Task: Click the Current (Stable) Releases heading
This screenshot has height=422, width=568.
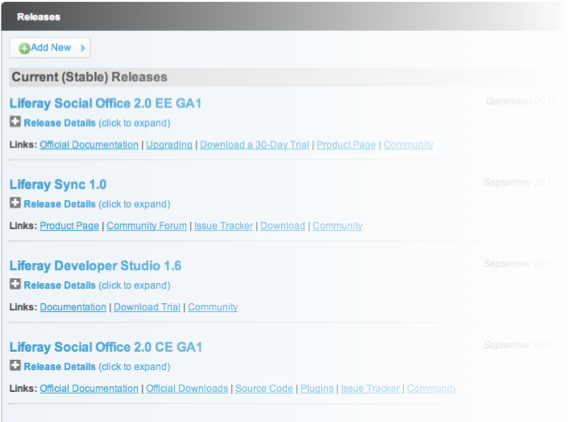Action: pos(89,77)
